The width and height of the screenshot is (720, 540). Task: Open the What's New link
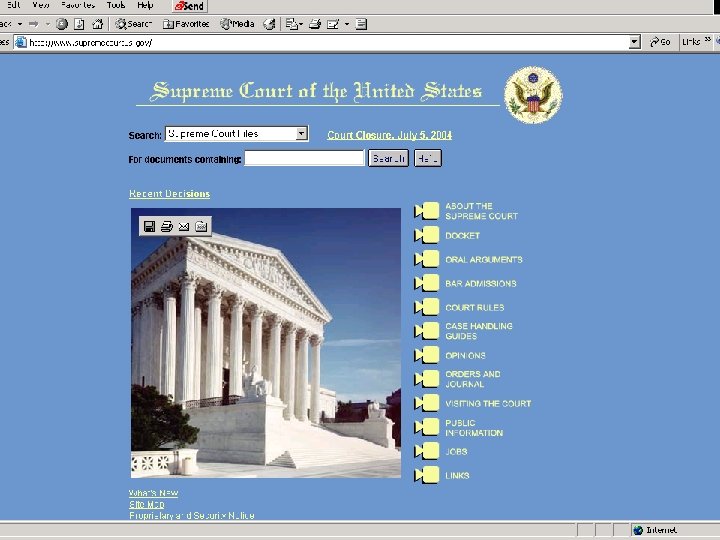(x=153, y=493)
